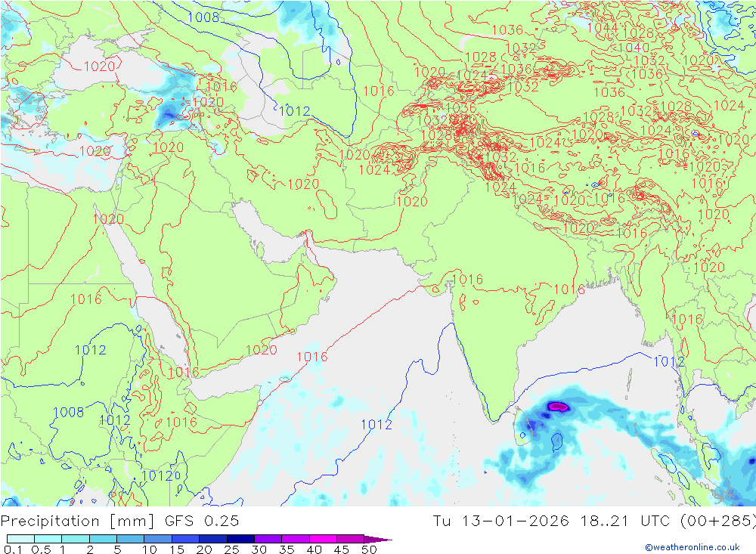Click the 'Precipitation [mm] GFS 0.25' title
This screenshot has width=756, height=554.
[119, 522]
